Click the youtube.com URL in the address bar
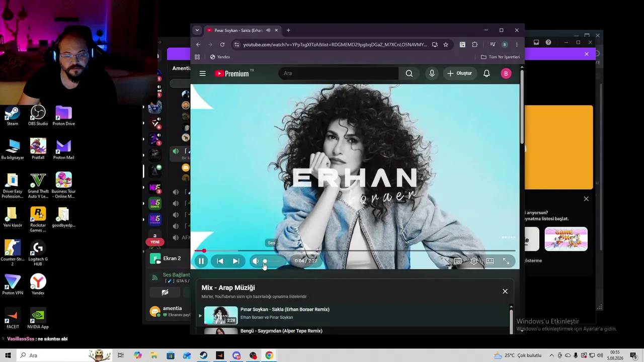The image size is (644, 362). coord(335,45)
